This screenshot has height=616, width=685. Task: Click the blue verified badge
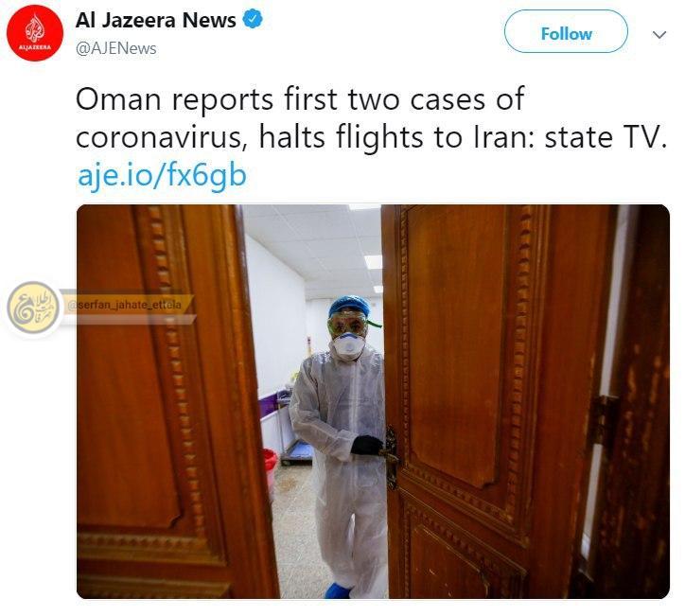click(253, 19)
